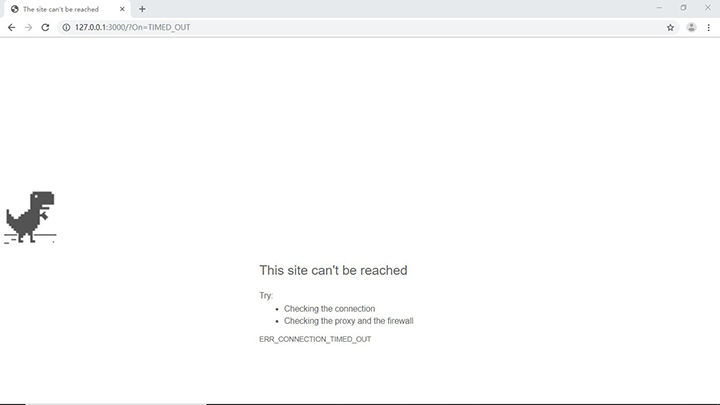Bookmark this page with the star icon

point(670,27)
